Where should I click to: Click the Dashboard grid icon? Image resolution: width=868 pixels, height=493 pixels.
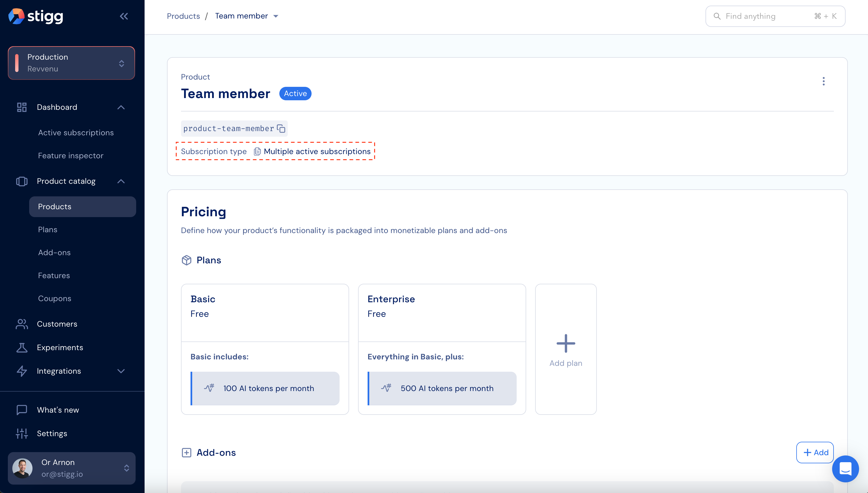[22, 107]
